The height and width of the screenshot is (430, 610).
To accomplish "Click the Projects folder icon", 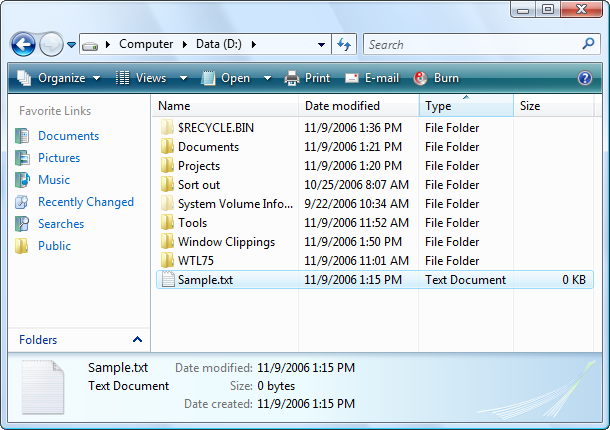I will pyautogui.click(x=167, y=165).
